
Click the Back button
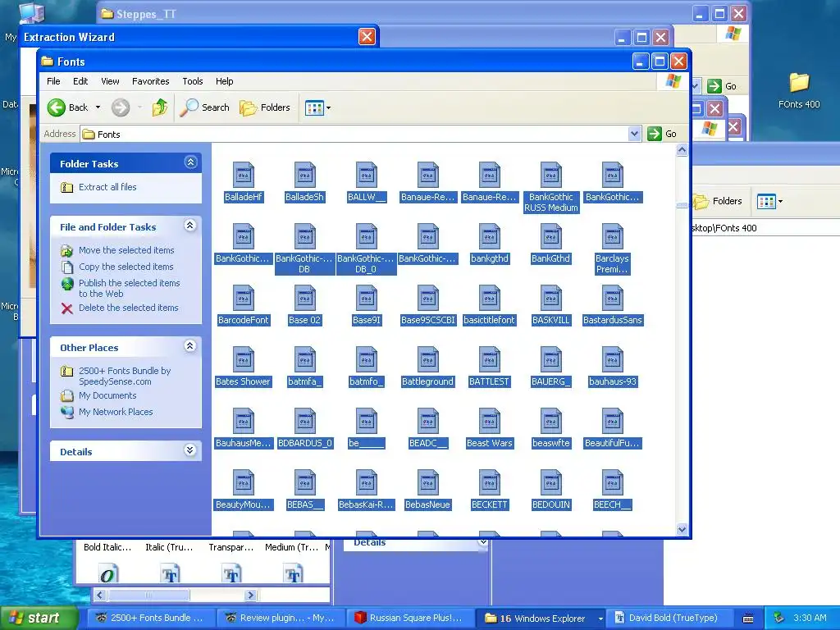tap(67, 107)
